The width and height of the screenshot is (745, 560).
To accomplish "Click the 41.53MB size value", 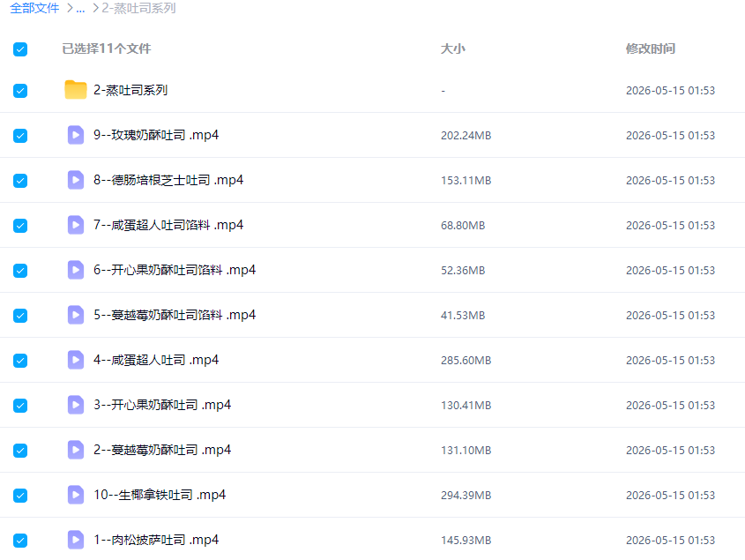I will pos(463,316).
